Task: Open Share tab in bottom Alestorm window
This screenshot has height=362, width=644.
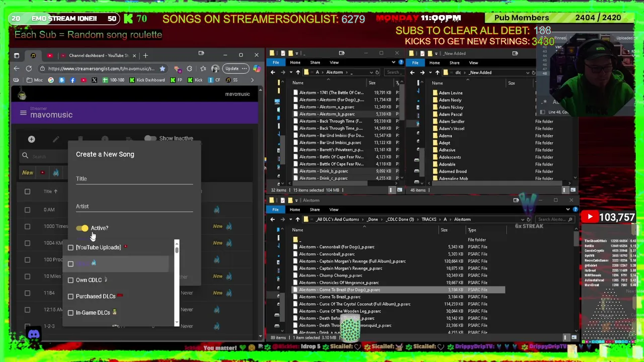Action: tap(314, 210)
